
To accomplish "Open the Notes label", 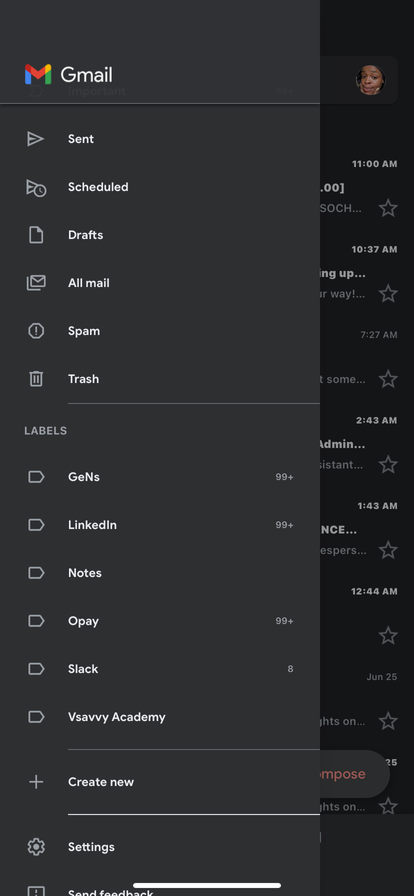I will (x=160, y=573).
